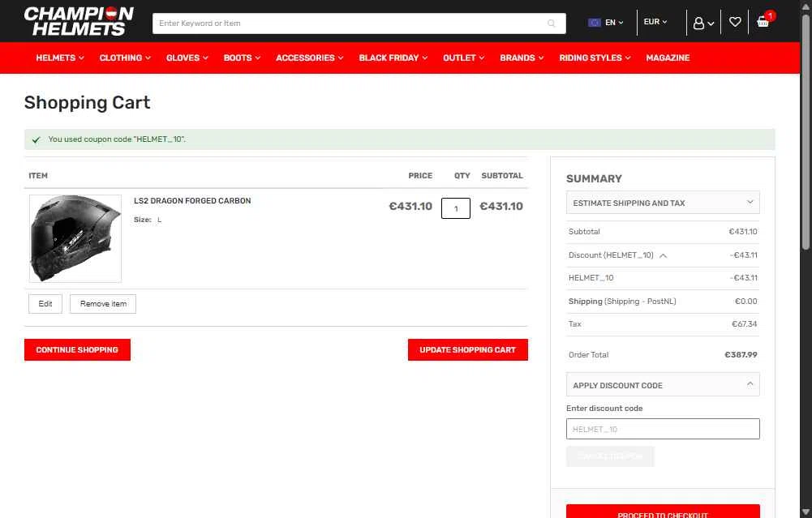Image resolution: width=812 pixels, height=518 pixels.
Task: Go to the Magazine page
Action: tap(668, 58)
